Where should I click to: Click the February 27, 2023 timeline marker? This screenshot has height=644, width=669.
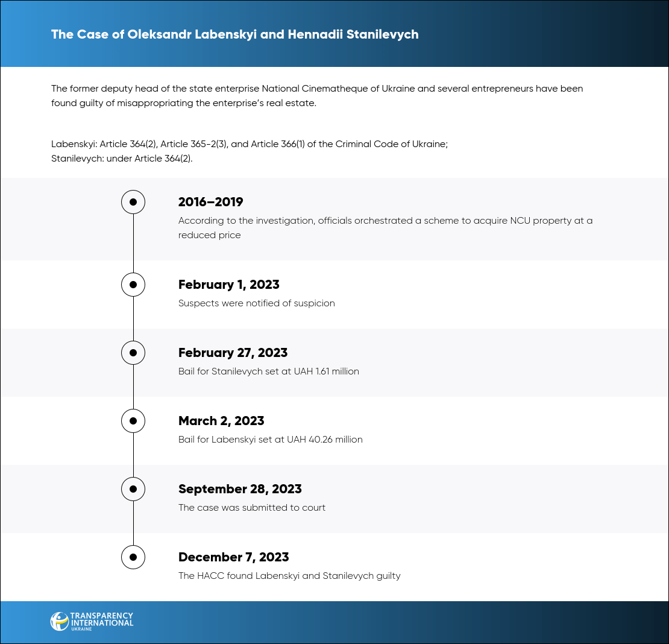[133, 352]
